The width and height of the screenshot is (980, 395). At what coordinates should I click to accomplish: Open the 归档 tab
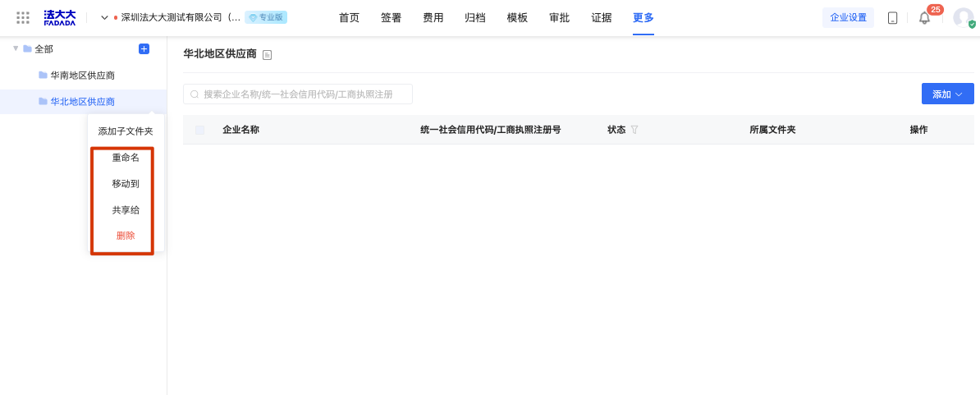(475, 17)
